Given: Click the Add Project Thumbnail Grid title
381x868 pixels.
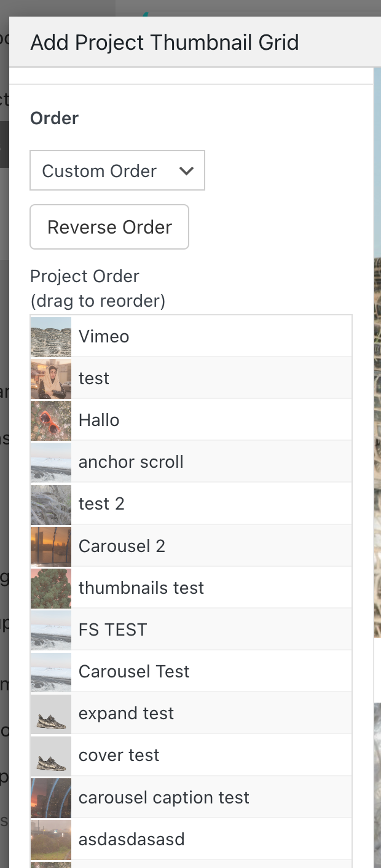Looking at the screenshot, I should [164, 42].
